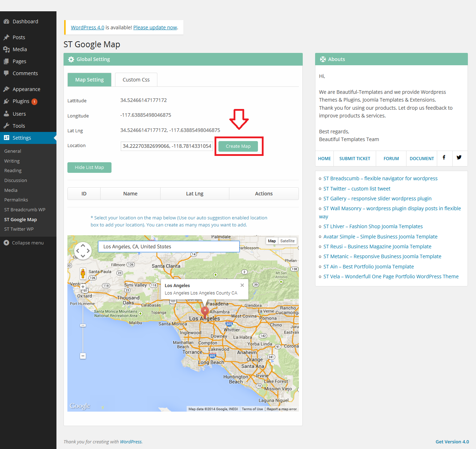Click the red Los Angeles map marker

coord(205,312)
